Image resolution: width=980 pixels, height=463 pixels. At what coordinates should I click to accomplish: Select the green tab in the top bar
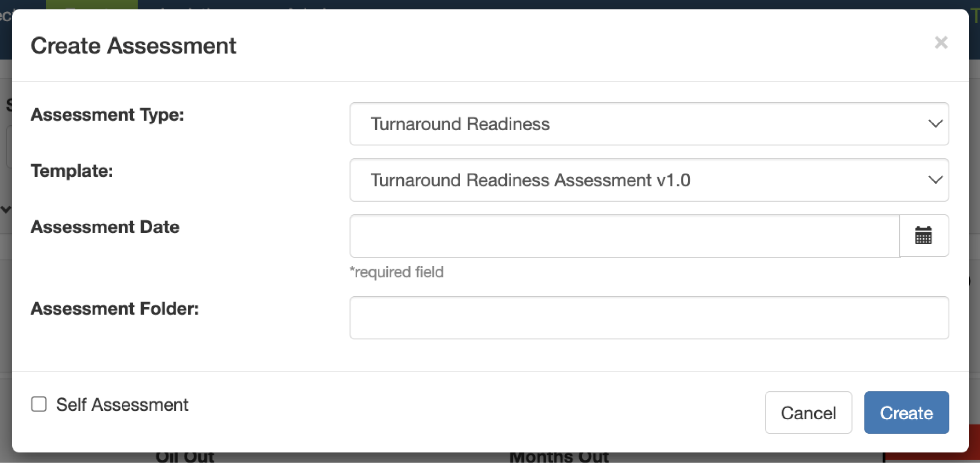pyautogui.click(x=91, y=4)
